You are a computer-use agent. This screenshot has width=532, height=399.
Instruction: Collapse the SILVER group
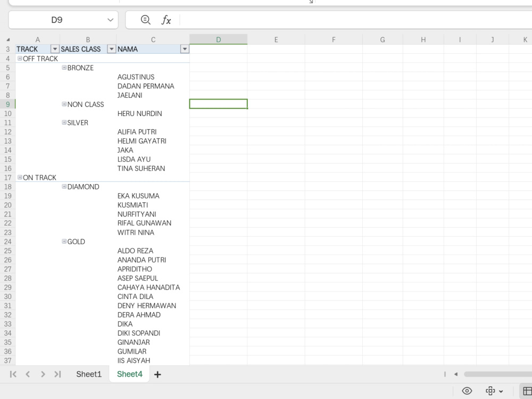click(64, 122)
